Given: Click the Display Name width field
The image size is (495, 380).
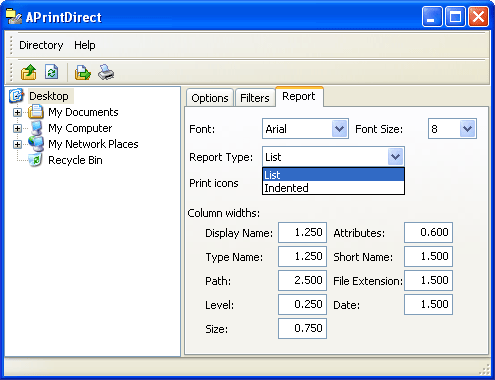Looking at the screenshot, I should click(x=302, y=232).
